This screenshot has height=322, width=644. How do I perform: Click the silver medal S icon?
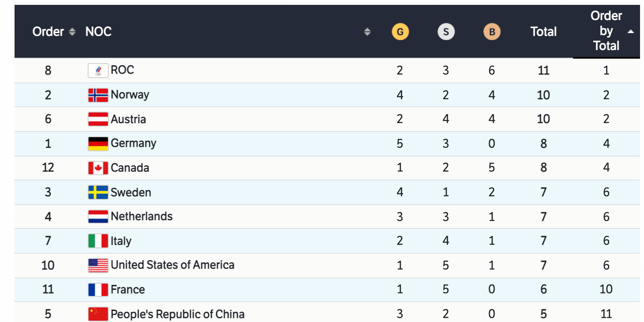[x=446, y=32]
